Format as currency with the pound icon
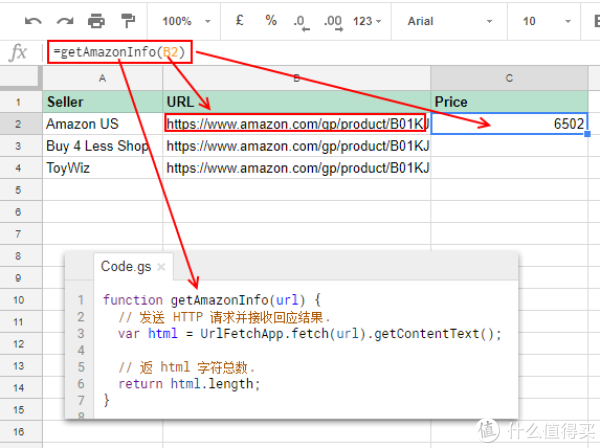The width and height of the screenshot is (600, 448). (240, 20)
